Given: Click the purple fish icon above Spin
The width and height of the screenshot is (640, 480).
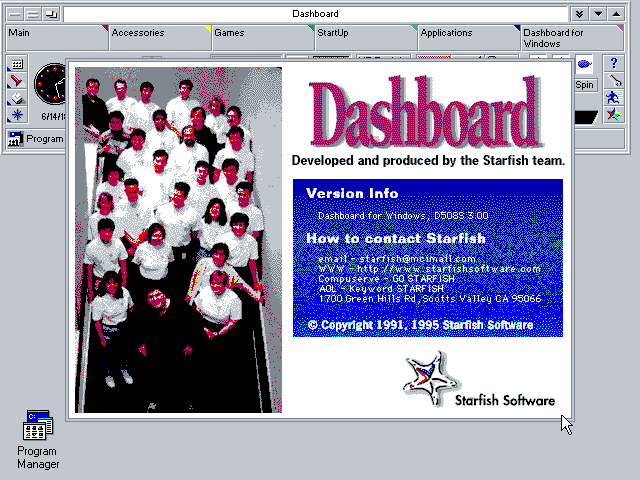Looking at the screenshot, I should coord(584,64).
